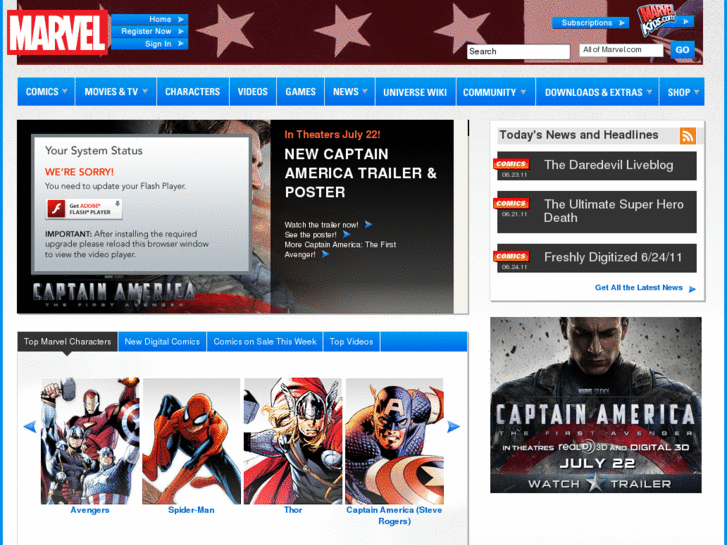This screenshot has width=727, height=545.
Task: Open the Universe Wiki nav item
Action: click(415, 92)
